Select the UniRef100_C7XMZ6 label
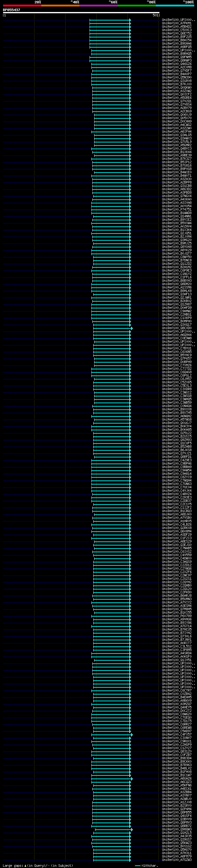The width and height of the screenshot is (197, 868). coord(177,365)
